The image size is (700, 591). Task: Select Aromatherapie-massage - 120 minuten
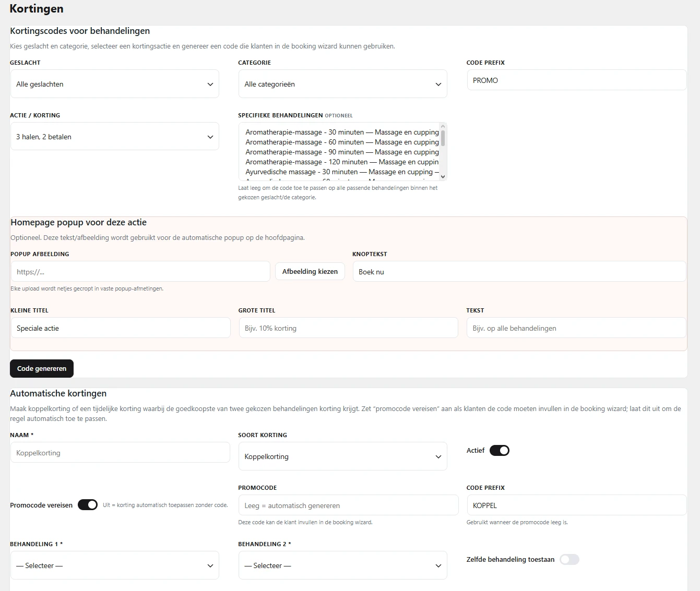(342, 162)
